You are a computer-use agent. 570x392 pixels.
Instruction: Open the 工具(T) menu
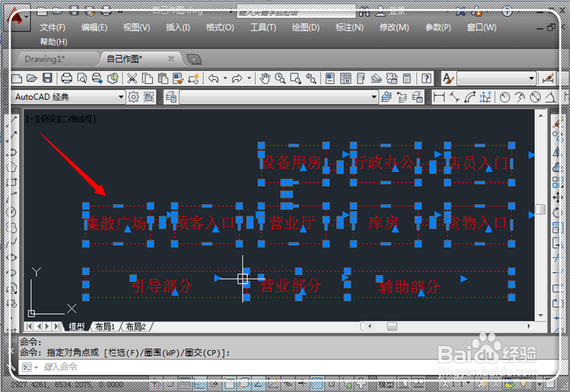pyautogui.click(x=263, y=28)
